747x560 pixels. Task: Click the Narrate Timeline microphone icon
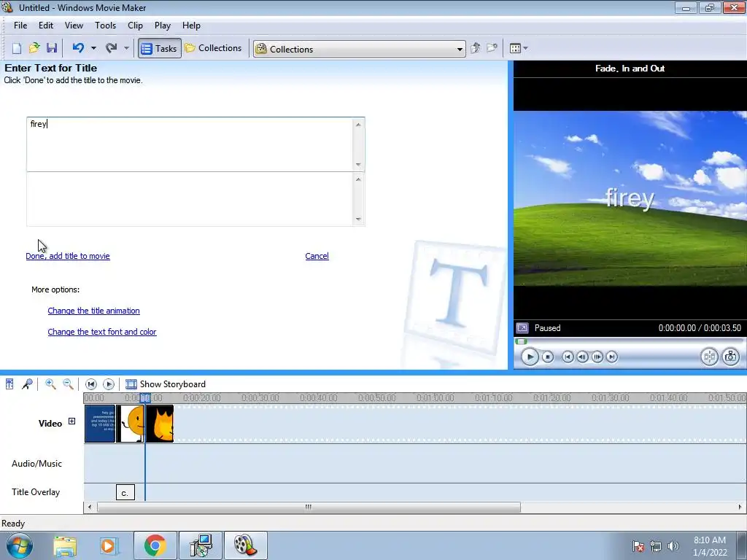click(27, 384)
